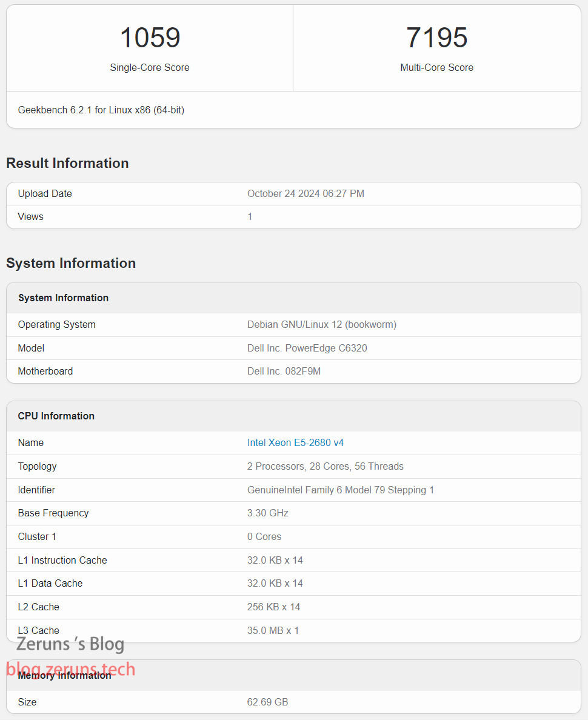Click the Single-Core Score value 1059
The width and height of the screenshot is (588, 720).
tap(150, 38)
